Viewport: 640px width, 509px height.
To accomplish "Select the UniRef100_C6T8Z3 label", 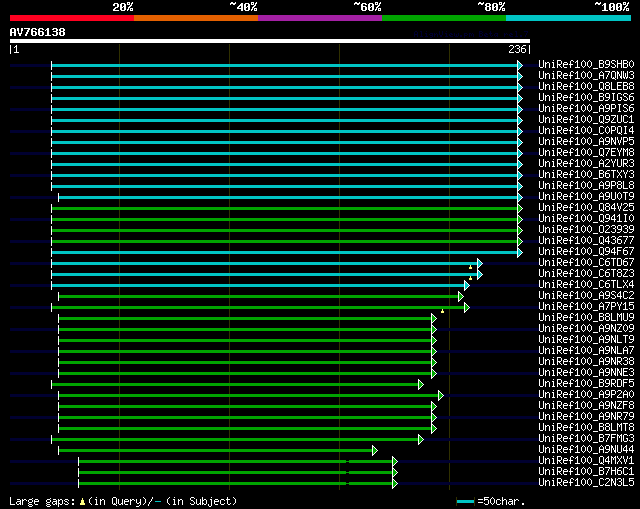I will (x=586, y=274).
